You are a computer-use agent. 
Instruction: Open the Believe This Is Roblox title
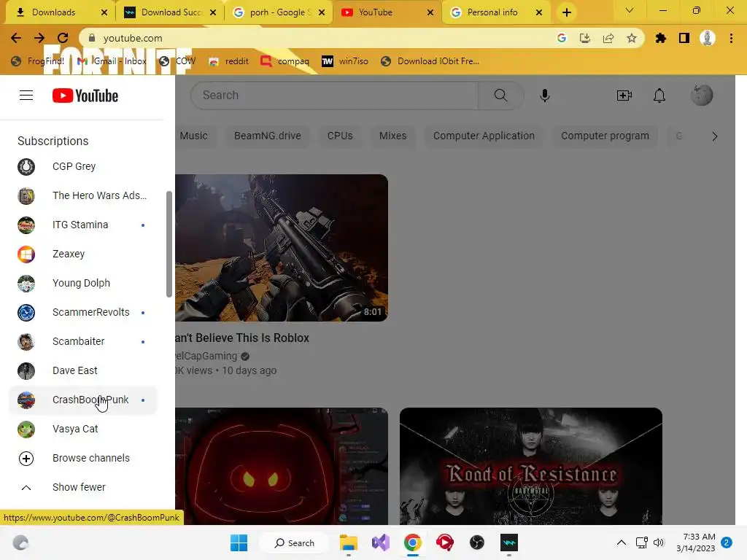242,338
